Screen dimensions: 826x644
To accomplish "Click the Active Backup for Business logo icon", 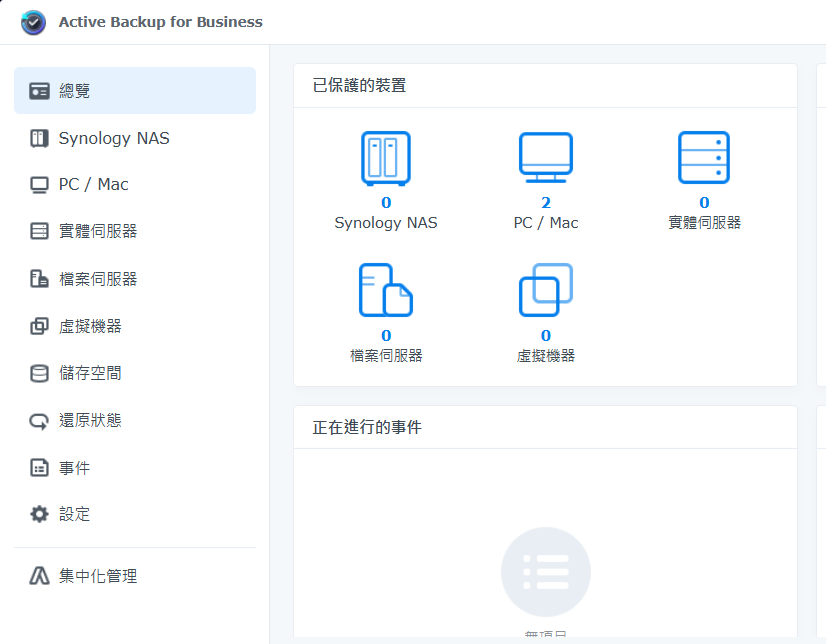I will click(x=33, y=22).
